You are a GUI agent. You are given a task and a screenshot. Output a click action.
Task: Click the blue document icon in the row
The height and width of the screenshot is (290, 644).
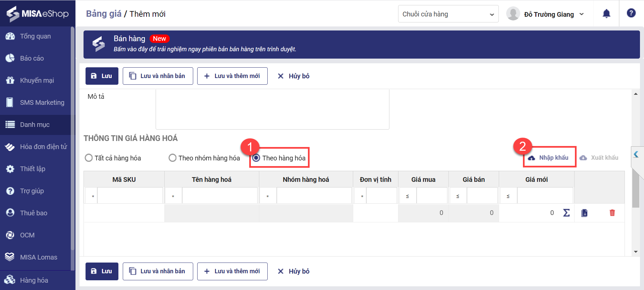click(584, 213)
